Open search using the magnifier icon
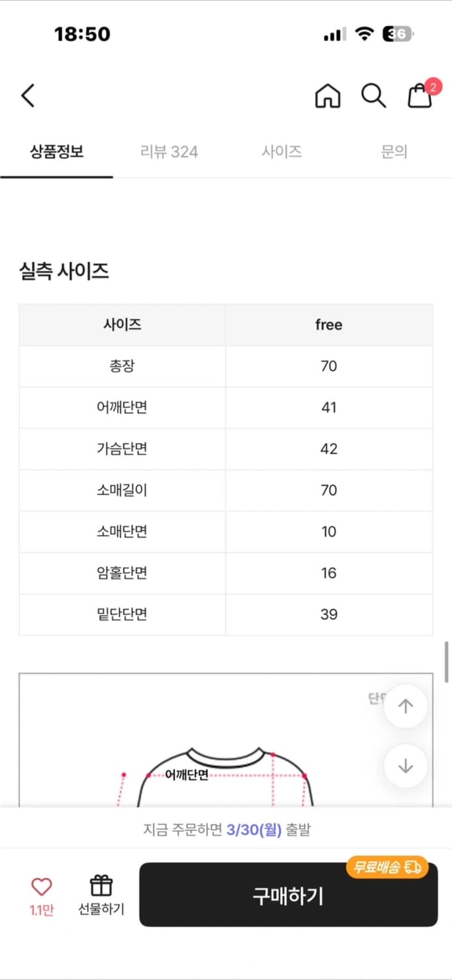The image size is (452, 980). click(373, 95)
